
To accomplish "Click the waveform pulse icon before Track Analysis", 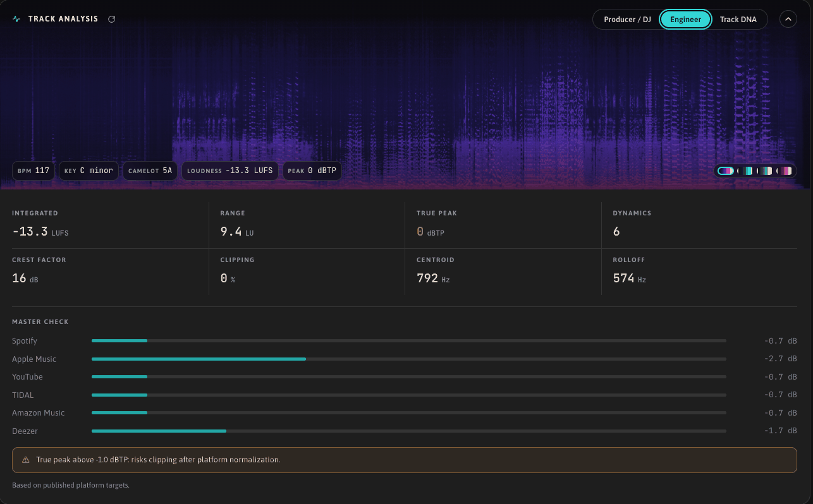I will [16, 19].
